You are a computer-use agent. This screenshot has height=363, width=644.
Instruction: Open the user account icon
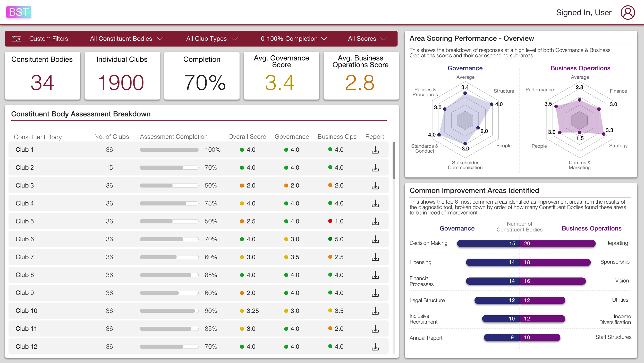(x=628, y=12)
